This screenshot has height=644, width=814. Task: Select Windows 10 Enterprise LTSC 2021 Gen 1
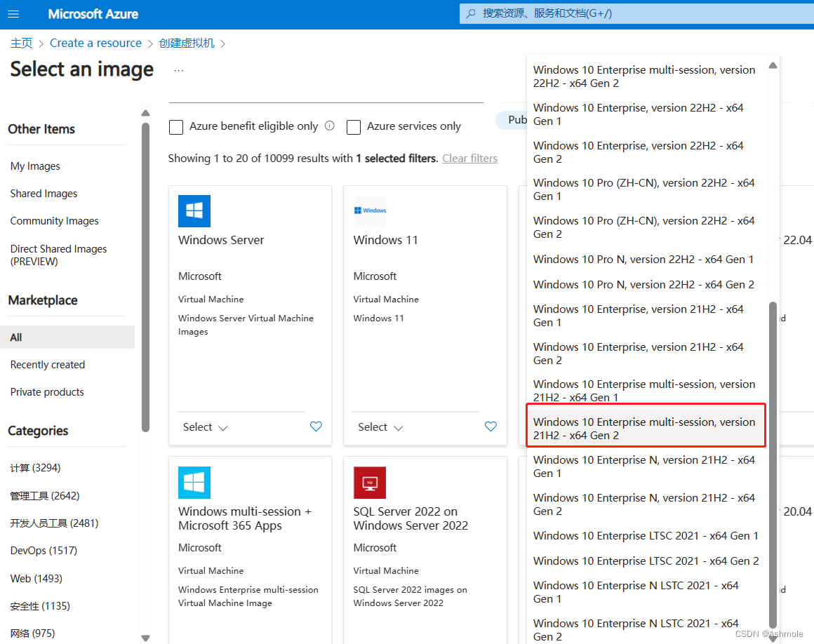646,535
